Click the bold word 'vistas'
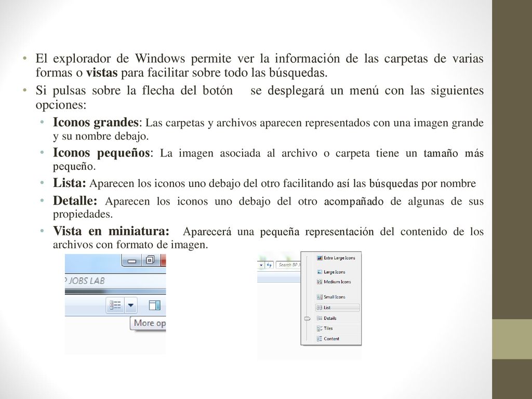The height and width of the screenshot is (399, 532). click(x=102, y=73)
